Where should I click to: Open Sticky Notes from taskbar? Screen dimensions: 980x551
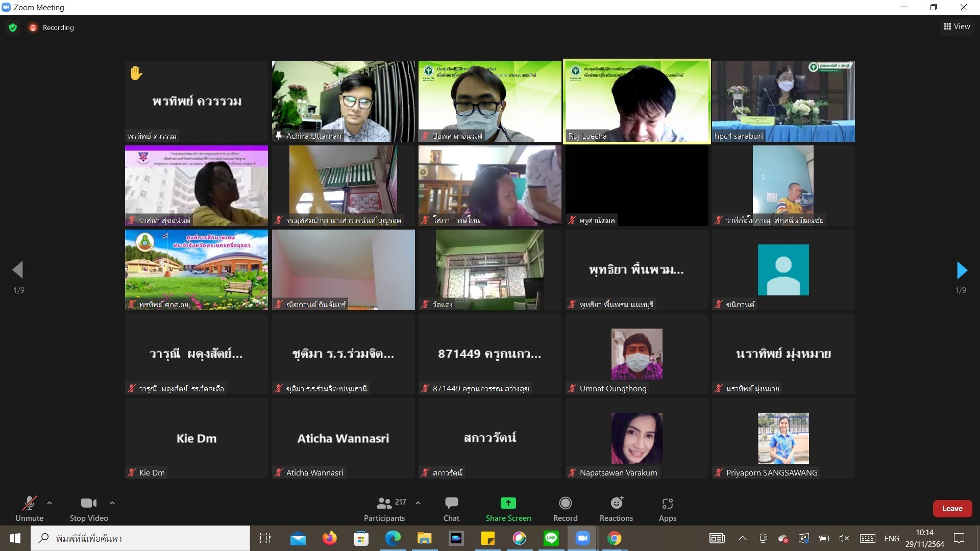[x=488, y=538]
